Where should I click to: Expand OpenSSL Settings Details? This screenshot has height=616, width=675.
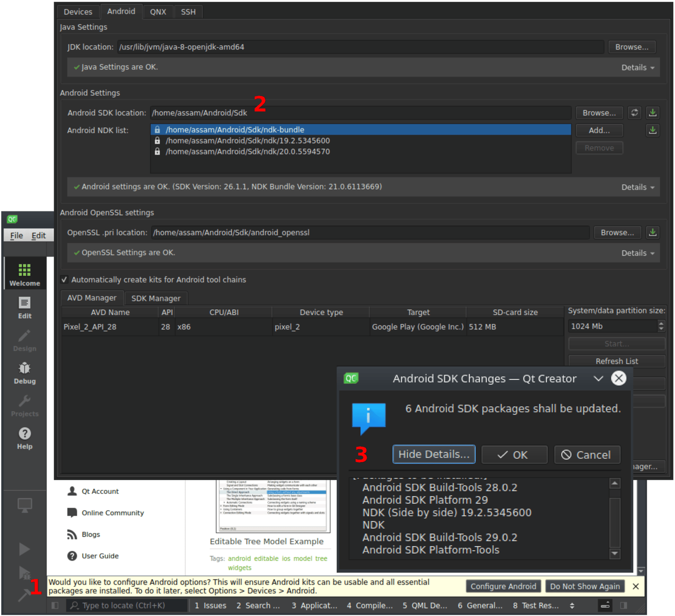[x=638, y=253]
